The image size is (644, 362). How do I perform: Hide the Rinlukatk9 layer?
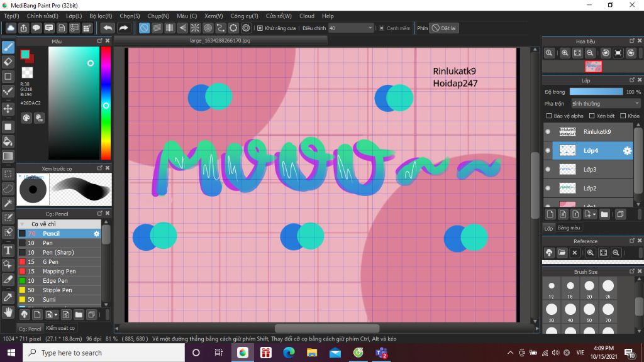tap(548, 132)
